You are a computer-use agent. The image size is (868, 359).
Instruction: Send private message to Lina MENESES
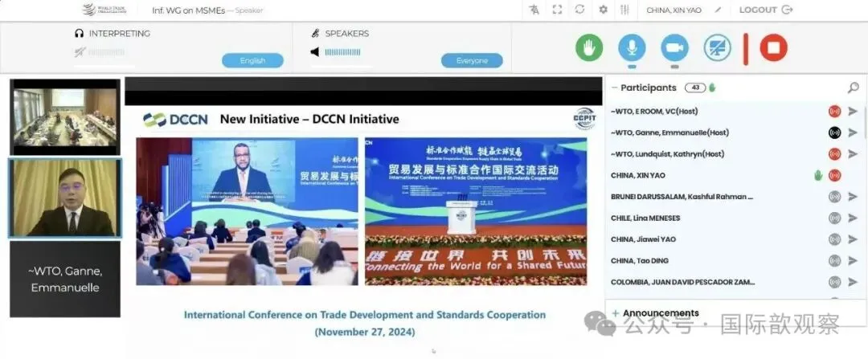tap(853, 218)
